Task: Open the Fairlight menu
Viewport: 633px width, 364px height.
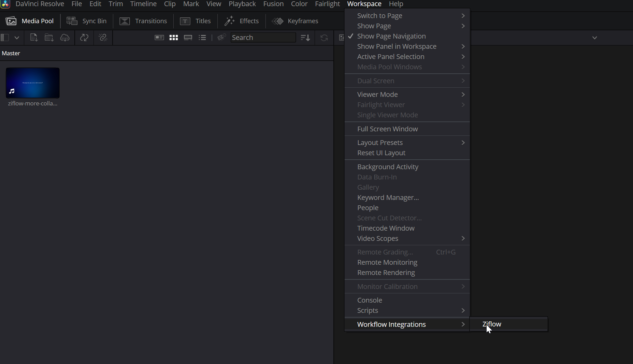Action: click(x=327, y=4)
